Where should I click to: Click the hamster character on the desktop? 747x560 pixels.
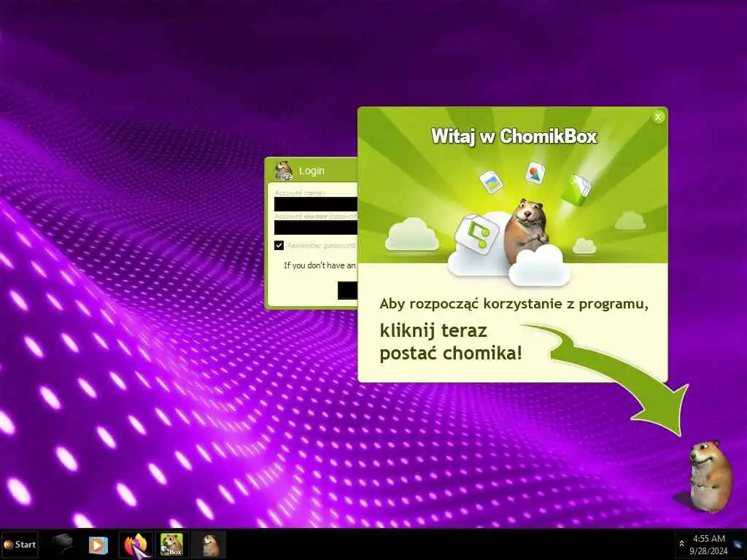710,476
